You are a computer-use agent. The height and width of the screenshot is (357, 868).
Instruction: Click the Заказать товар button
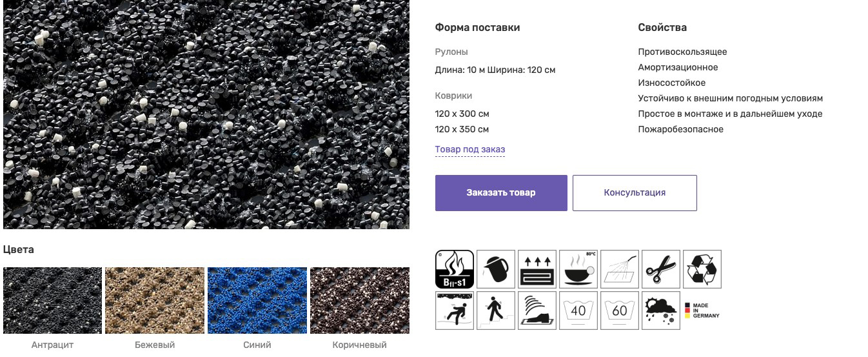[501, 193]
